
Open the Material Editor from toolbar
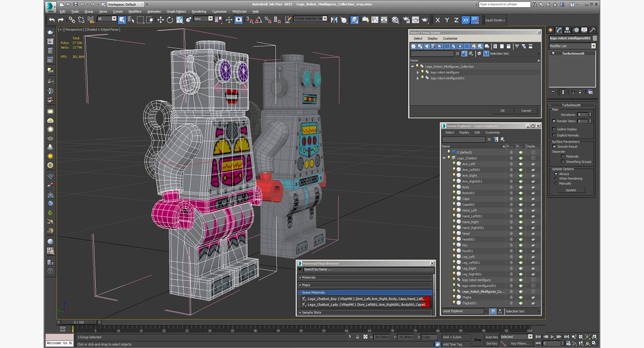coord(395,20)
